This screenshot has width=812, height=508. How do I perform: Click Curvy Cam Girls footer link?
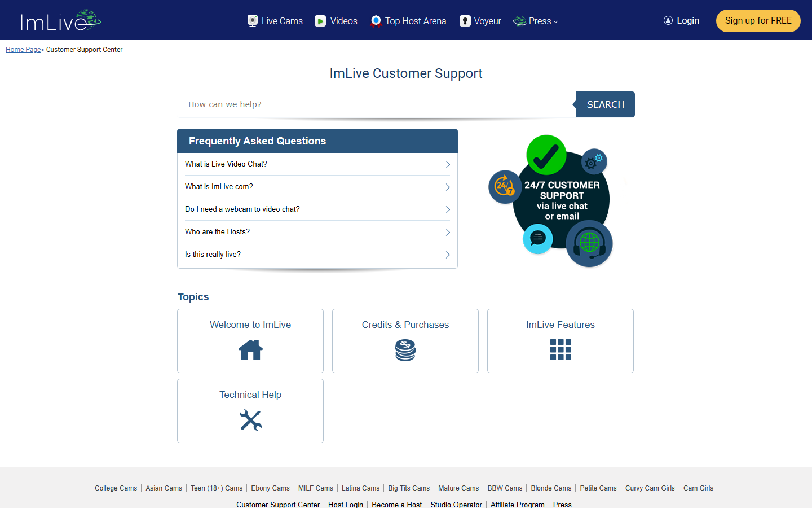(x=650, y=488)
